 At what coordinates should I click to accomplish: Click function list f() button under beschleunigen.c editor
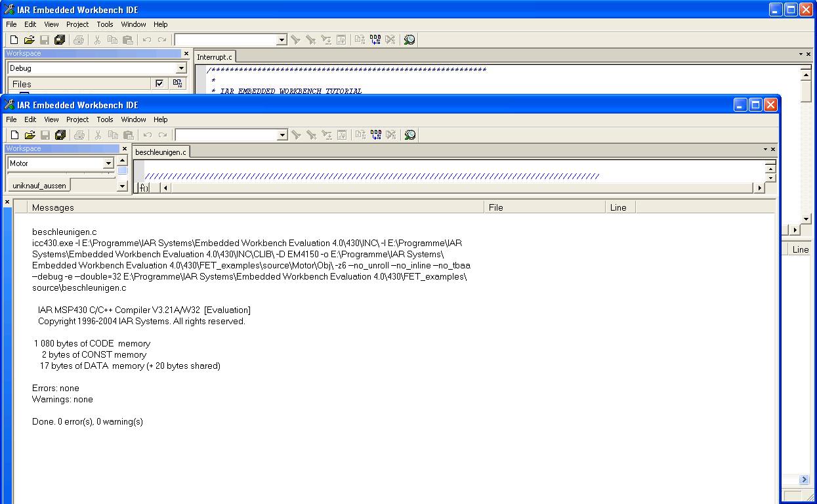coord(144,188)
